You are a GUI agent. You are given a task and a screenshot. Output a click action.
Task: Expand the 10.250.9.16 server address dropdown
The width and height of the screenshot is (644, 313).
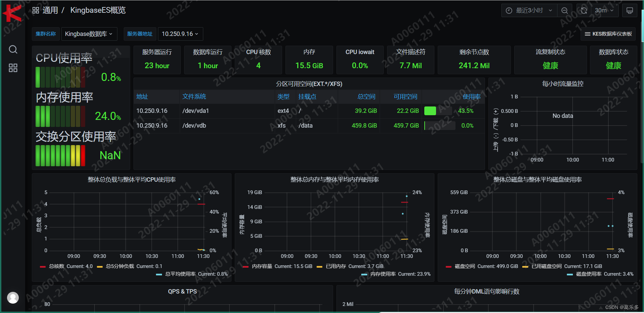pos(180,34)
